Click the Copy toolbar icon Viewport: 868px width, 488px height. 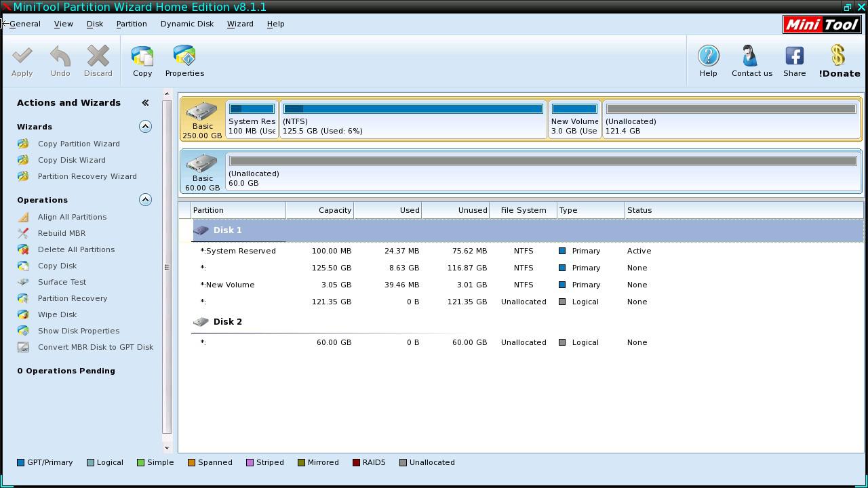[x=142, y=56]
